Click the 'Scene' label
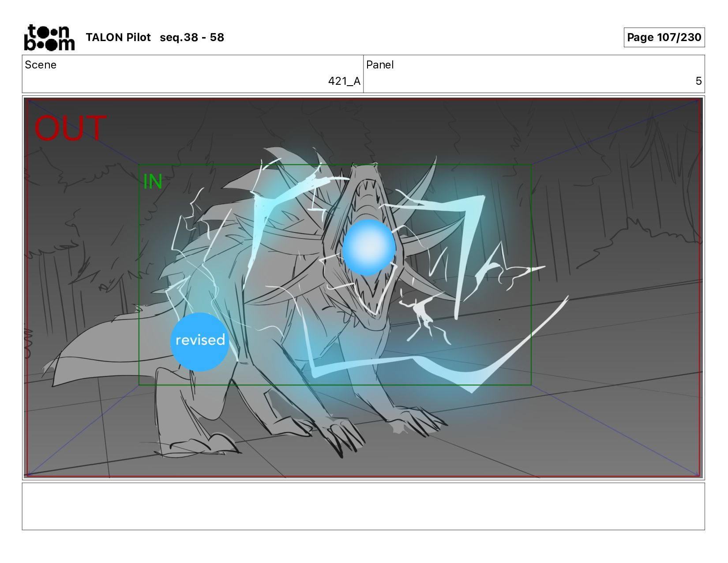The image size is (728, 563). (41, 65)
